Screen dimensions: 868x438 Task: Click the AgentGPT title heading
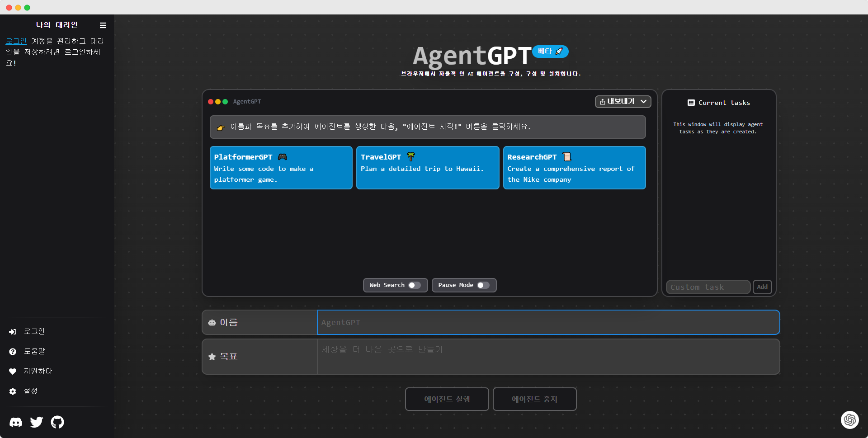tap(472, 56)
